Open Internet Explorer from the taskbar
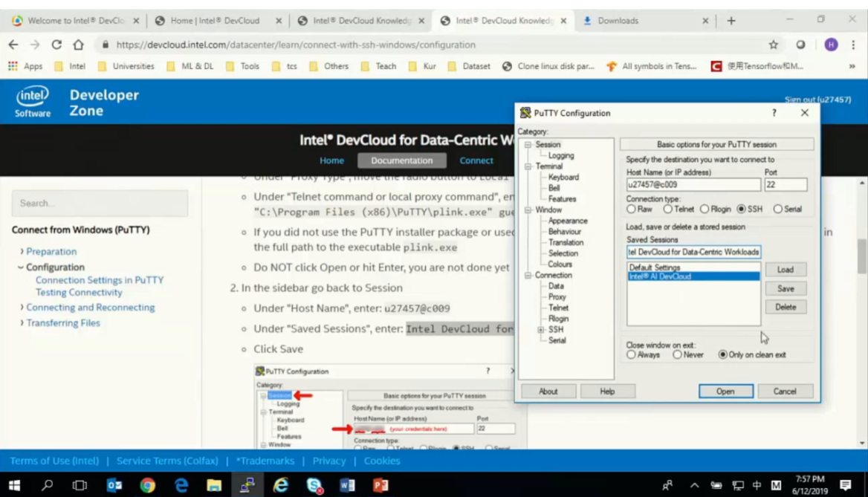Screen dimensions: 868x497 281,485
